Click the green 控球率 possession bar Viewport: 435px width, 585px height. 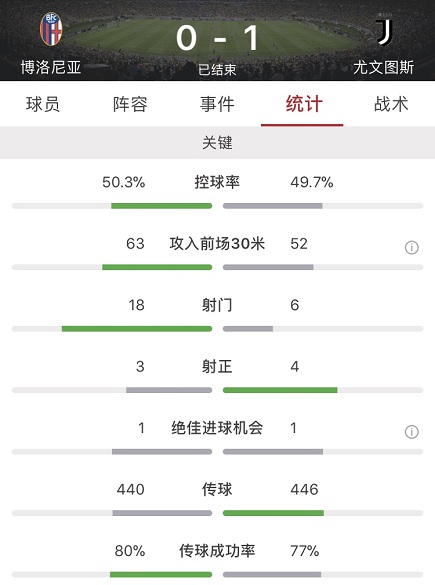click(x=162, y=206)
